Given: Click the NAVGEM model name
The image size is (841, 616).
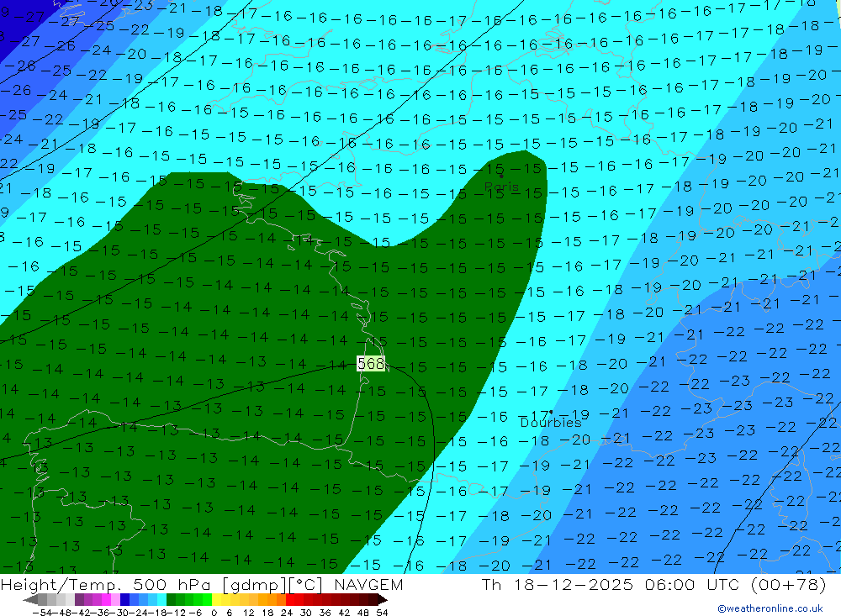Looking at the screenshot, I should pos(367,585).
